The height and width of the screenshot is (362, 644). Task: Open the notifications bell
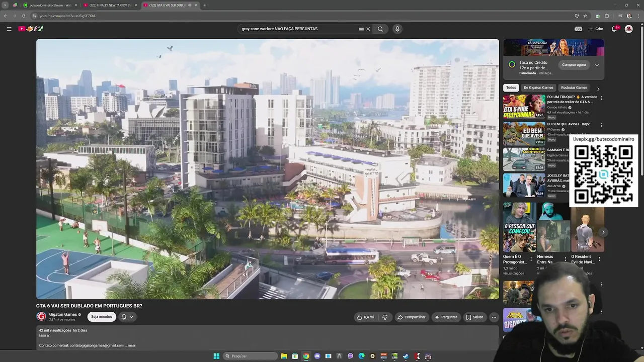615,29
